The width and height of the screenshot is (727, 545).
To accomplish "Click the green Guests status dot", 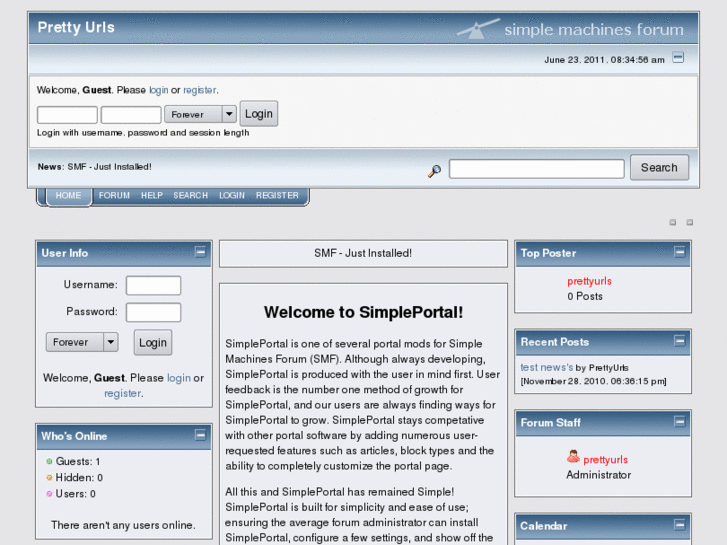I will click(49, 462).
